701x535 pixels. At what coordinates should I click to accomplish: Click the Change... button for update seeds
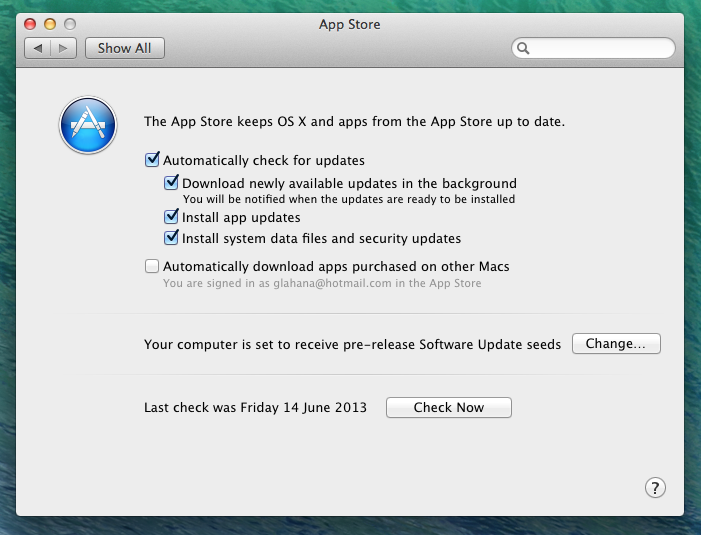616,344
